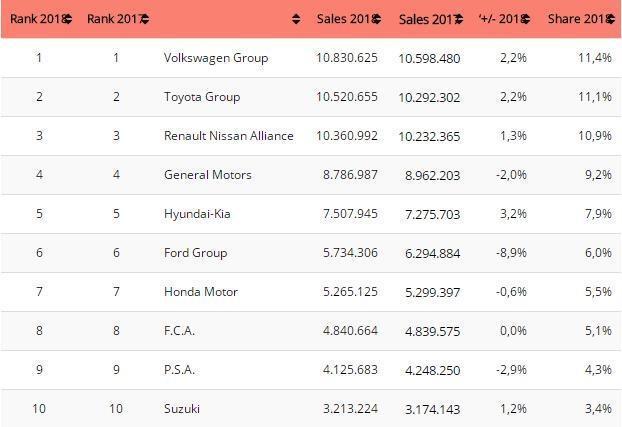Click on Toyota Group in the table

click(x=201, y=97)
